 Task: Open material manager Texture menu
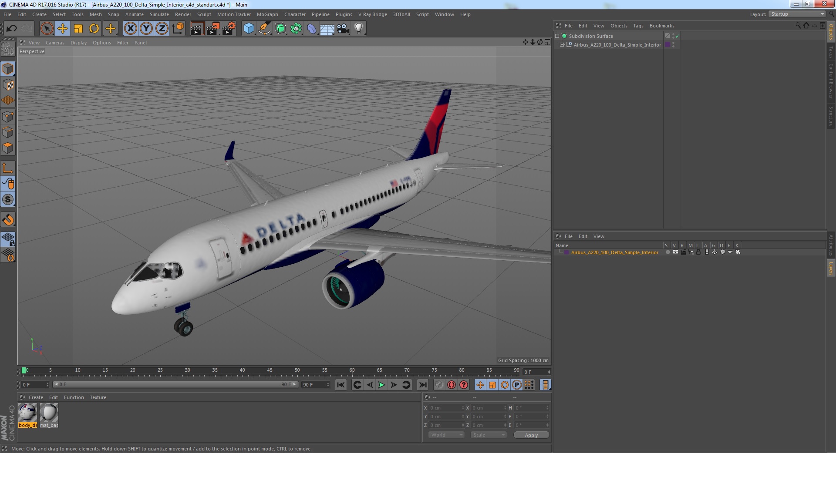(x=98, y=397)
